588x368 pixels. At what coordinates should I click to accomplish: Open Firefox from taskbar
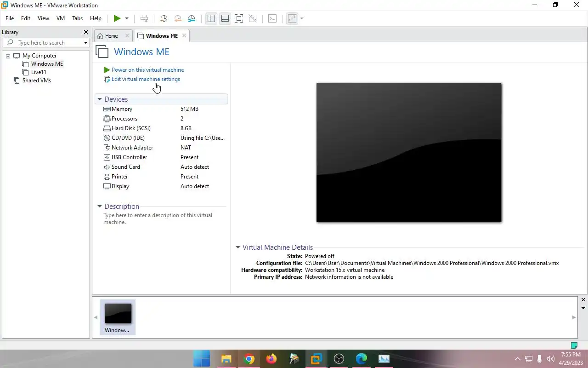[271, 359]
